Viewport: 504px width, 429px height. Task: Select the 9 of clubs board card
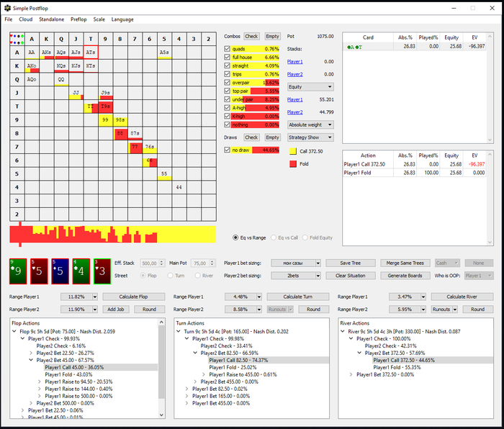point(19,271)
